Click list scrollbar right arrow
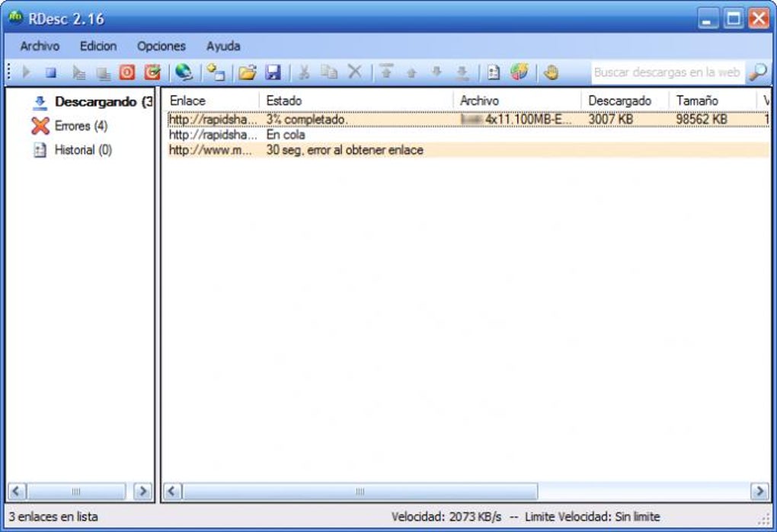The image size is (777, 532). tap(759, 492)
